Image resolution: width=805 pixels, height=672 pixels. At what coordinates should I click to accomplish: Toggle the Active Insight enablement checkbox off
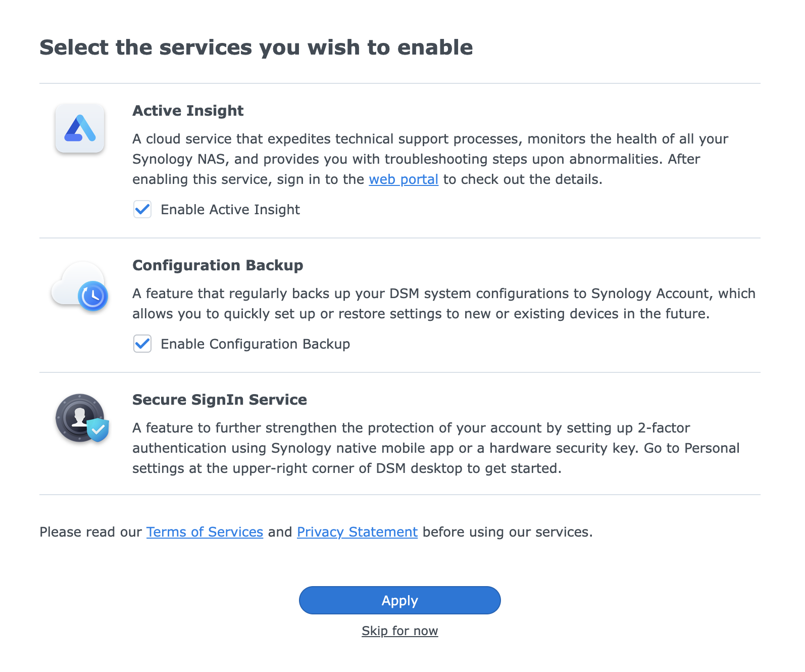(x=142, y=209)
